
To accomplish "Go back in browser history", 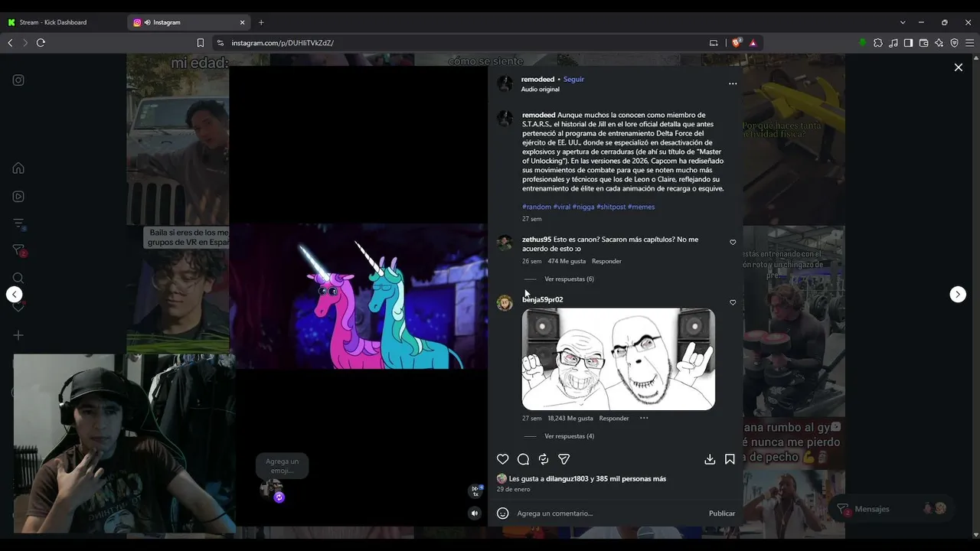I will tap(10, 43).
